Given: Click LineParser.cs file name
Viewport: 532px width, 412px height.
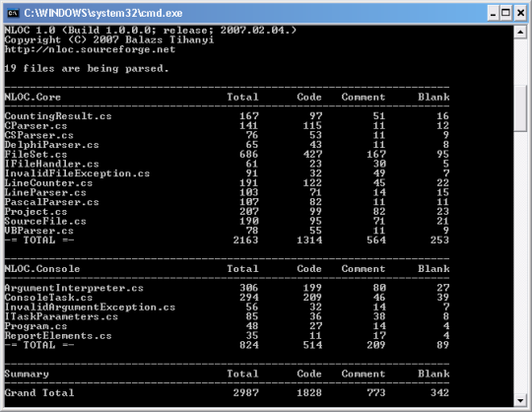Looking at the screenshot, I should pos(45,192).
